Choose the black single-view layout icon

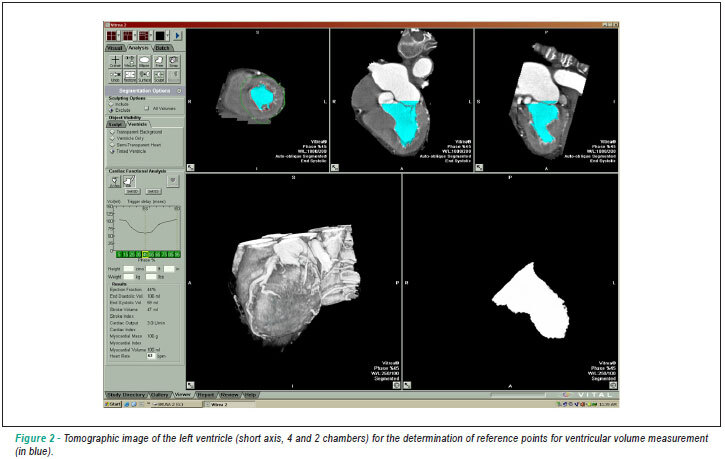coord(160,36)
